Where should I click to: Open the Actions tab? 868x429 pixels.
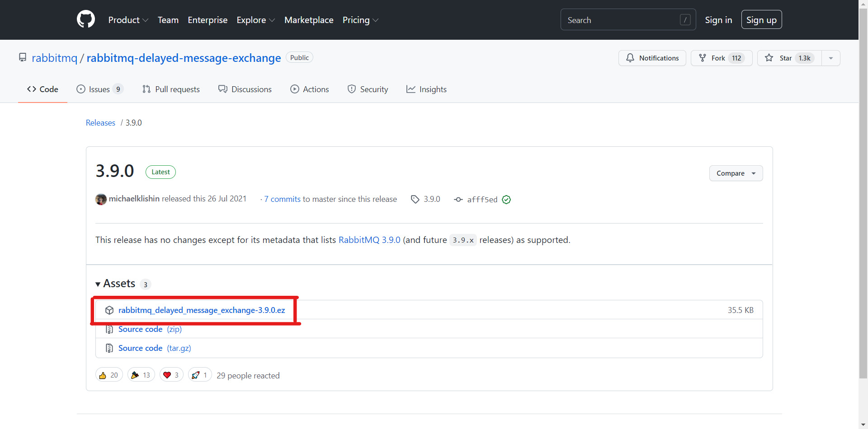(x=310, y=89)
